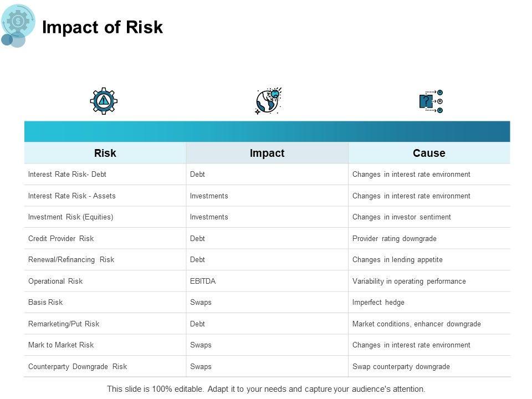
Task: Click the Swap counterparty downgrade cell
Action: point(401,367)
